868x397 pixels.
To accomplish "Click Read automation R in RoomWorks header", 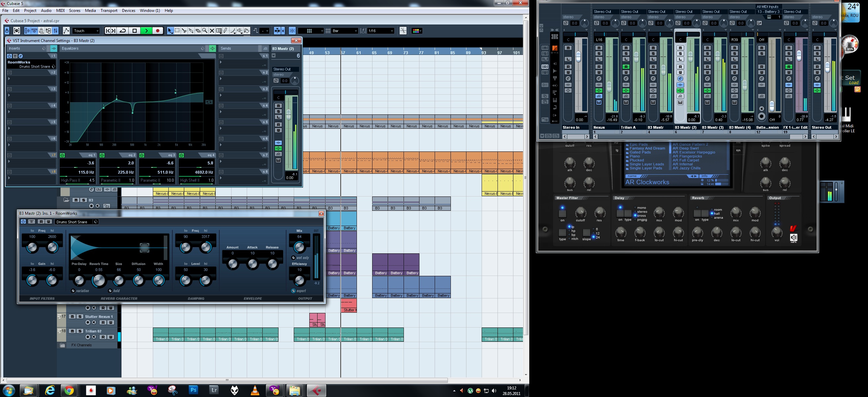I will [x=41, y=221].
